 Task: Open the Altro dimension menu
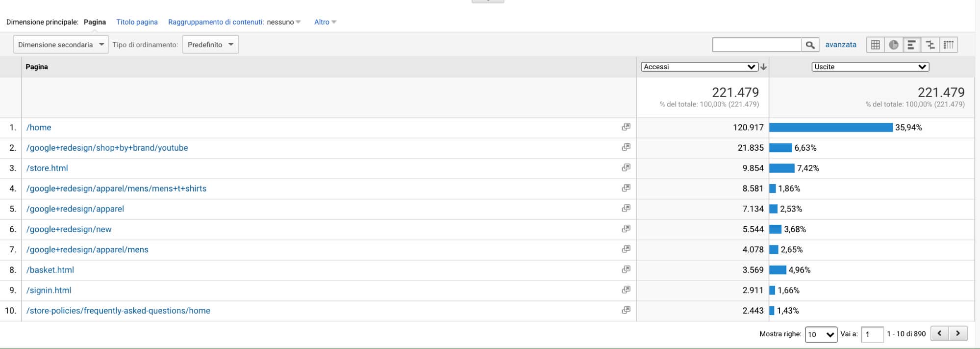[325, 22]
